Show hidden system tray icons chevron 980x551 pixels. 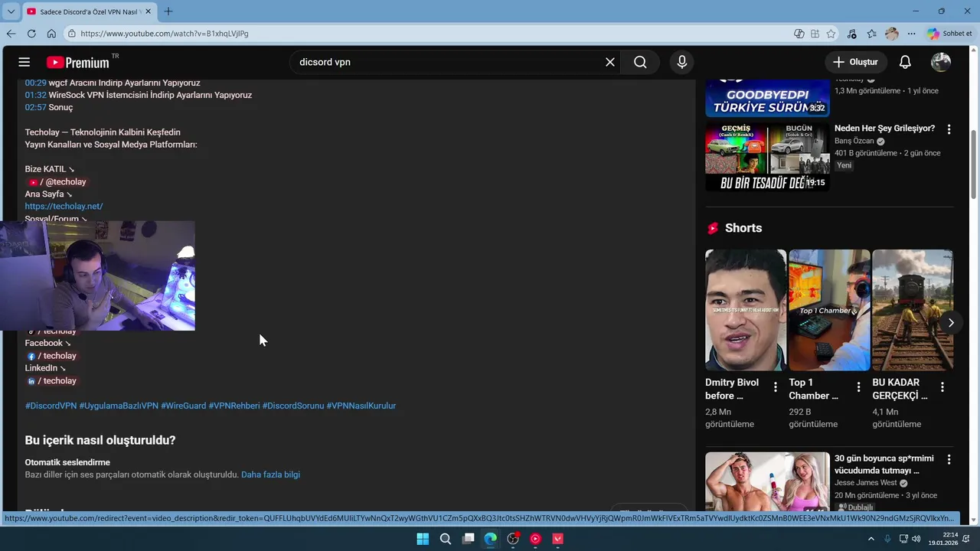(871, 539)
